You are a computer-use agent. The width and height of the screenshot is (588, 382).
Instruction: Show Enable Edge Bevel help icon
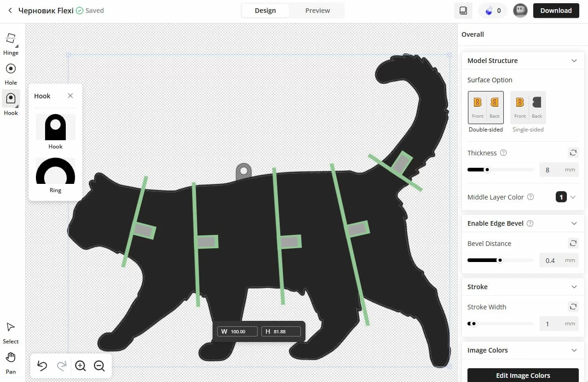530,223
